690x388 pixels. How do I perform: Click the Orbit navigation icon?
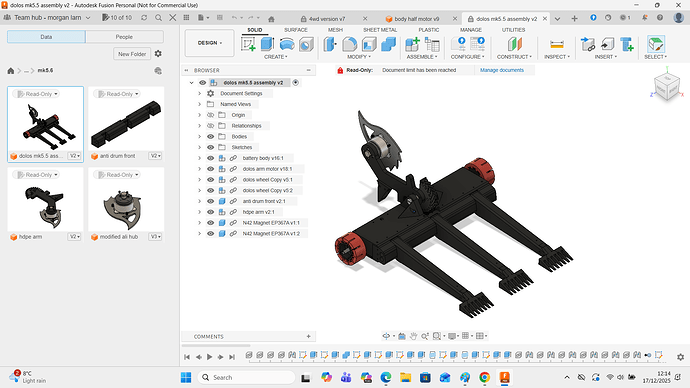[x=386, y=336]
